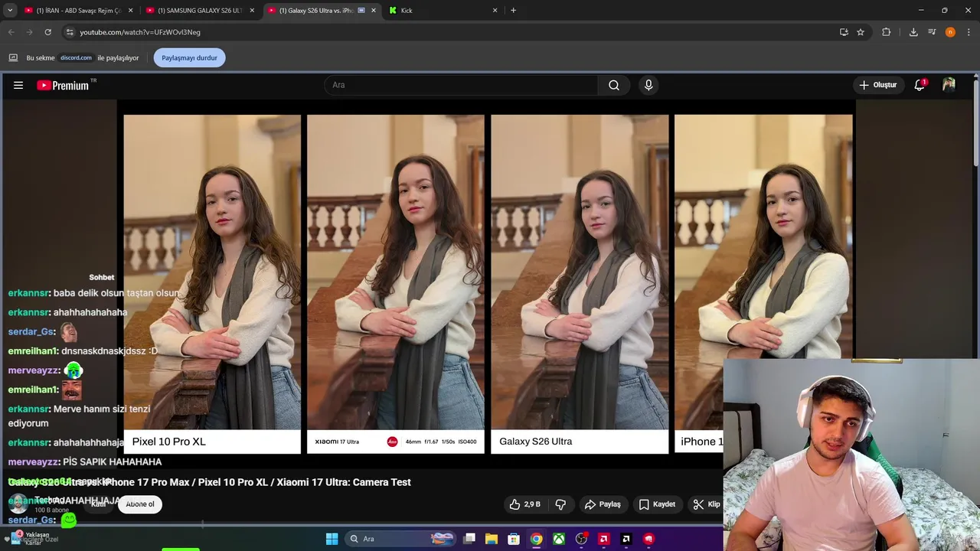
Task: Open the YouTube hamburger guide menu
Action: coord(18,86)
